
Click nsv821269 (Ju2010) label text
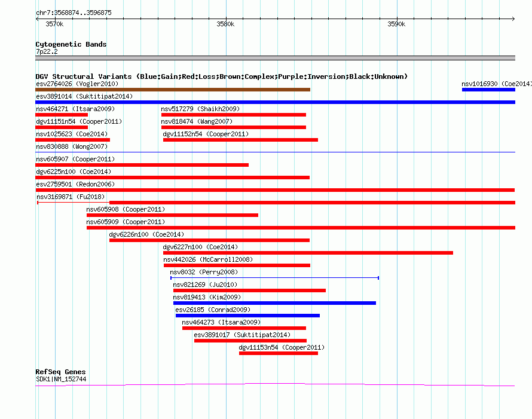pos(205,285)
